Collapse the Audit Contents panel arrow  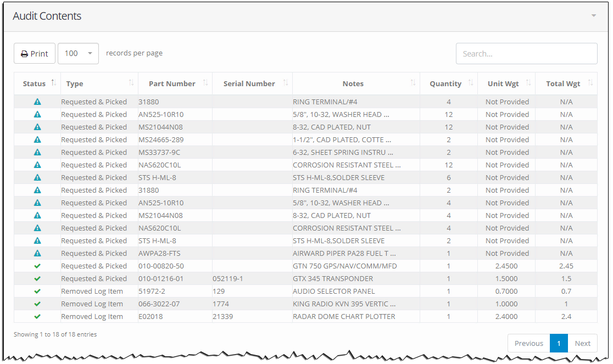point(593,15)
